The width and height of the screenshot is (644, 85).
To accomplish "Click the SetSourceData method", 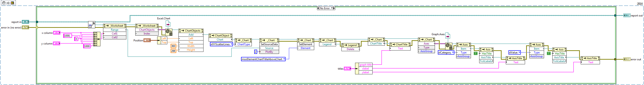I will pos(269,44).
